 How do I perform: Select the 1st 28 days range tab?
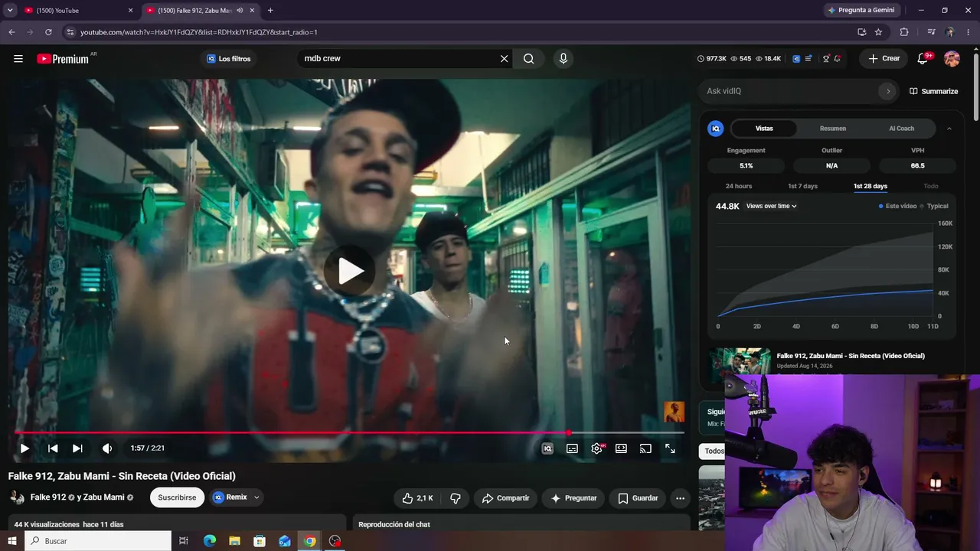[871, 186]
